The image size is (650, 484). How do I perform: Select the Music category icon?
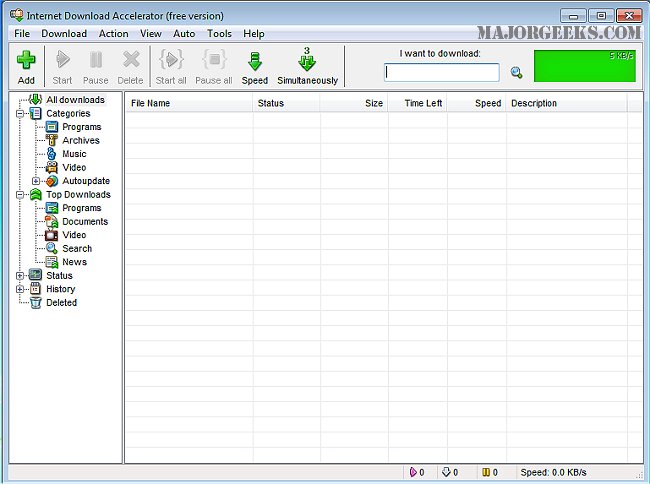point(52,154)
